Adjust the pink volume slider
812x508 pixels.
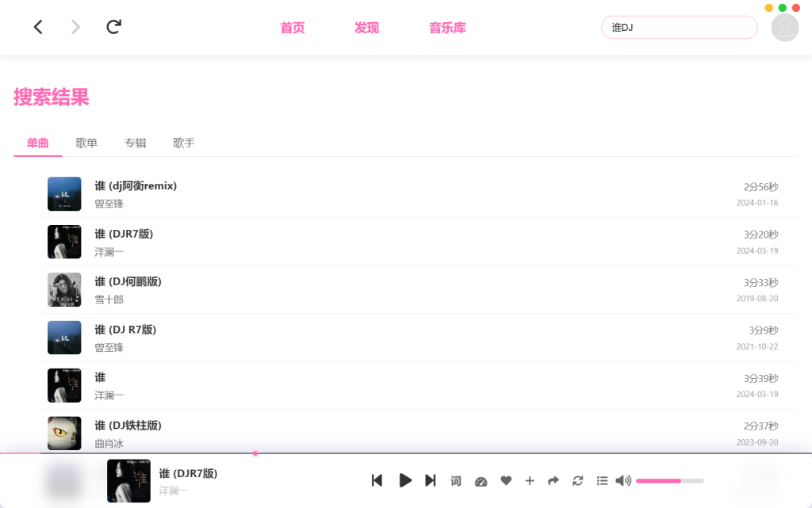(x=668, y=481)
